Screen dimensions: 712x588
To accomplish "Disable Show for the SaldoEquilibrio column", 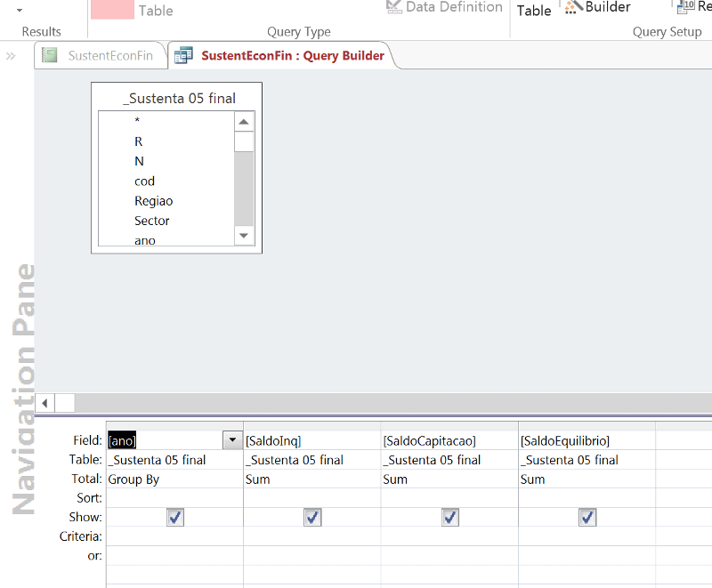I will (x=587, y=517).
